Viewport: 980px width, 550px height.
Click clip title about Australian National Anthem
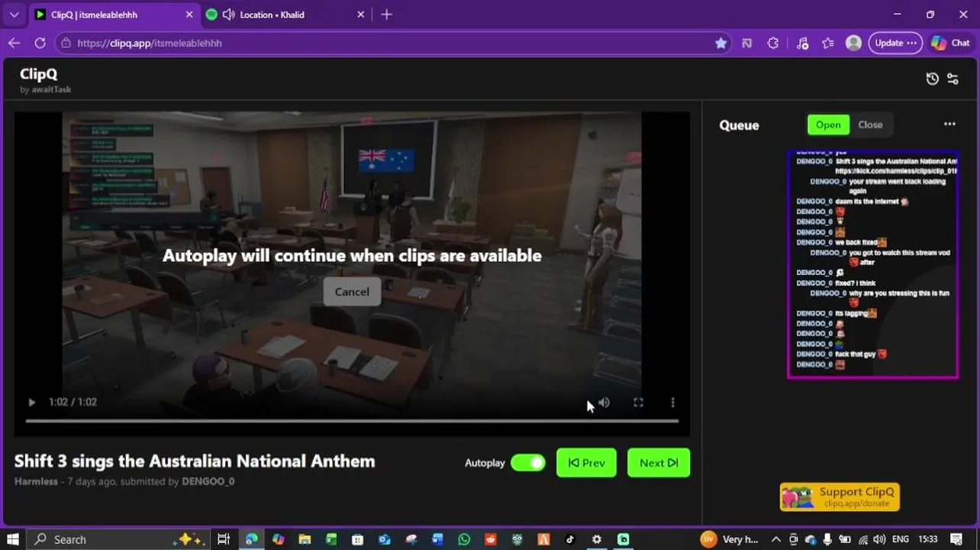point(195,461)
